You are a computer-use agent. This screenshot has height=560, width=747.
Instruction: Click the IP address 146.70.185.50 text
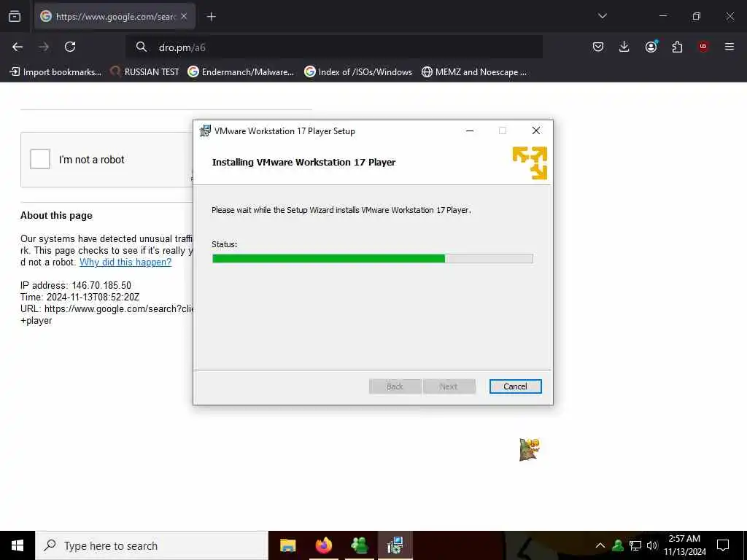click(x=76, y=285)
